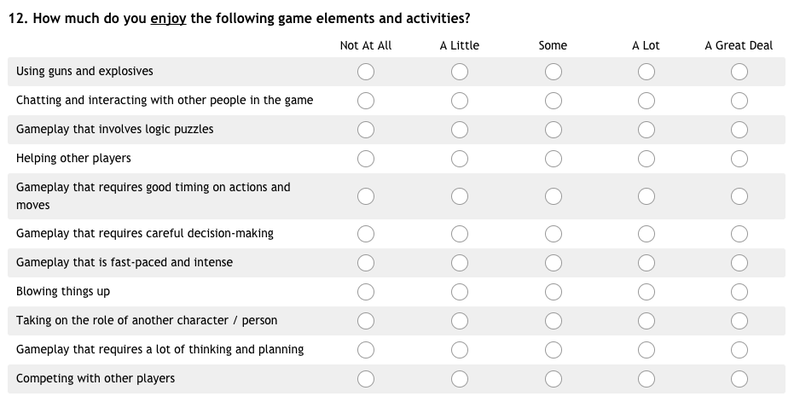Select 'Not At All' for fast-paced and intense
Viewport: 800px width, 408px height.
pos(366,263)
